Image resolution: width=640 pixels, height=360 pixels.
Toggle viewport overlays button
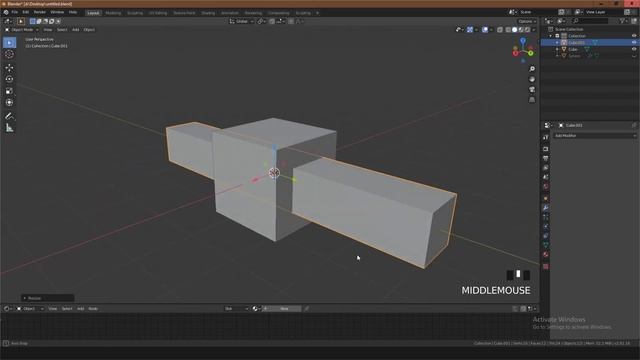coord(485,30)
